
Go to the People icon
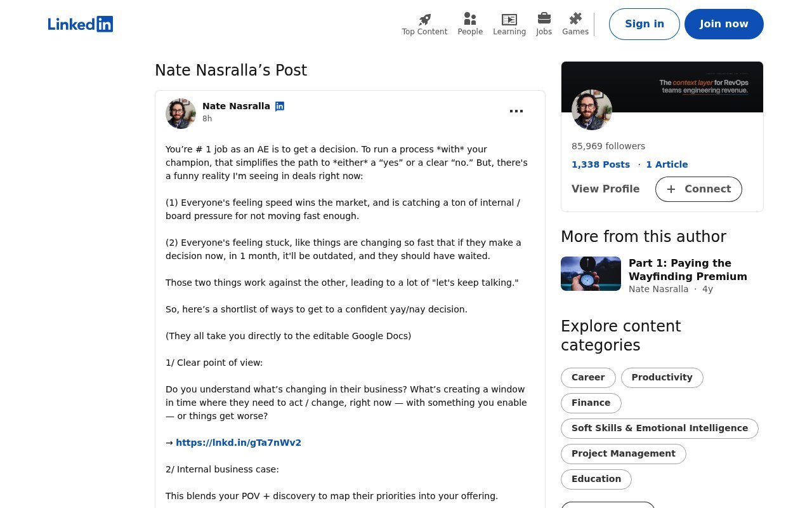coord(470,19)
